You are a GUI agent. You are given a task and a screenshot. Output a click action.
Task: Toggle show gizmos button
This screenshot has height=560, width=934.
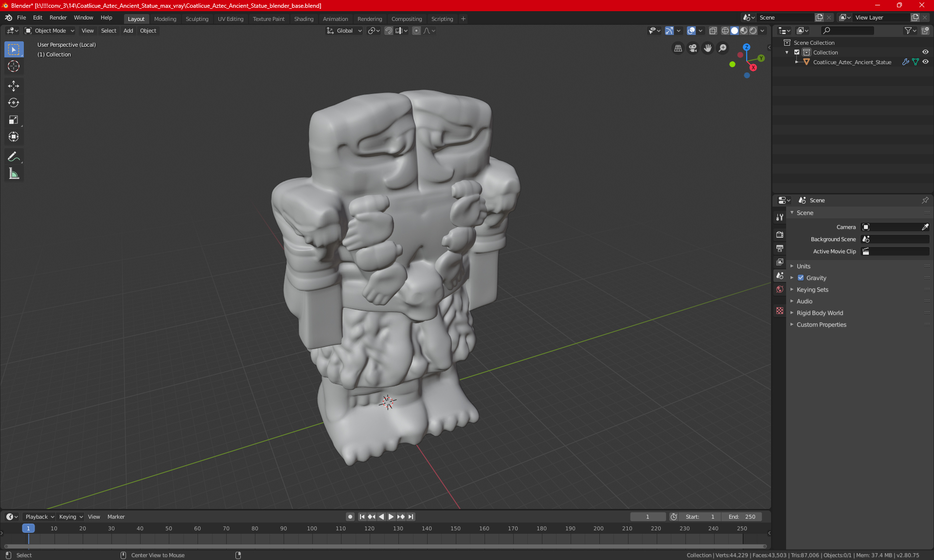pyautogui.click(x=669, y=31)
